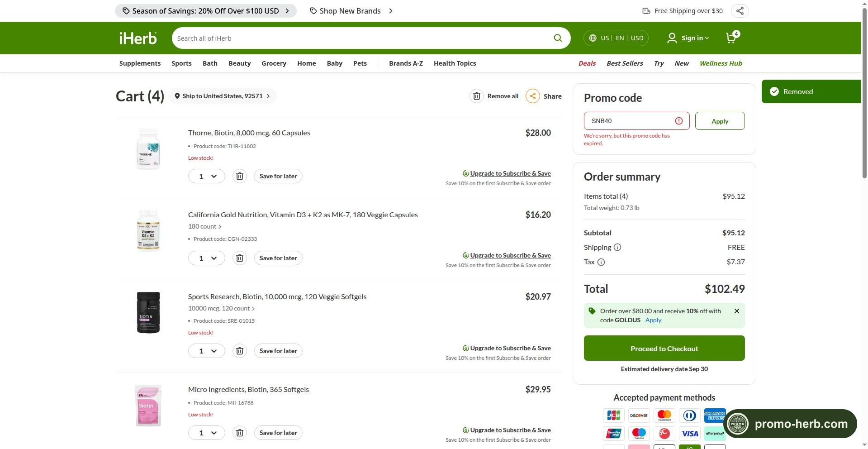Screen dimensions: 868x449
Task: Click the globe icon in region selector
Action: 593,38
